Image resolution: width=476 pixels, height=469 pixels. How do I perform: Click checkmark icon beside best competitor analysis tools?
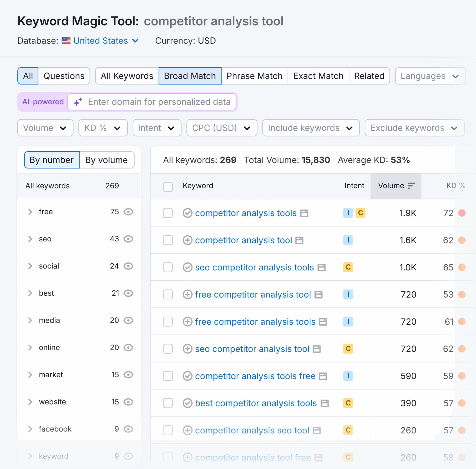[x=187, y=403]
